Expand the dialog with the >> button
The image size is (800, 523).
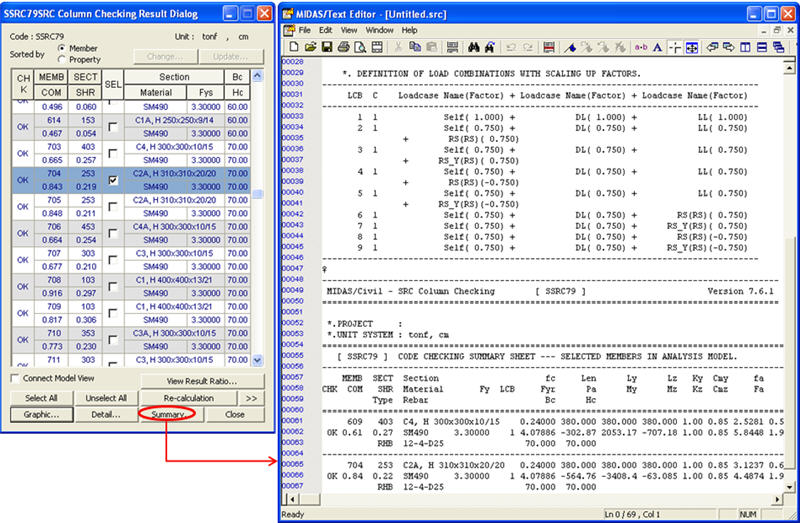[250, 398]
